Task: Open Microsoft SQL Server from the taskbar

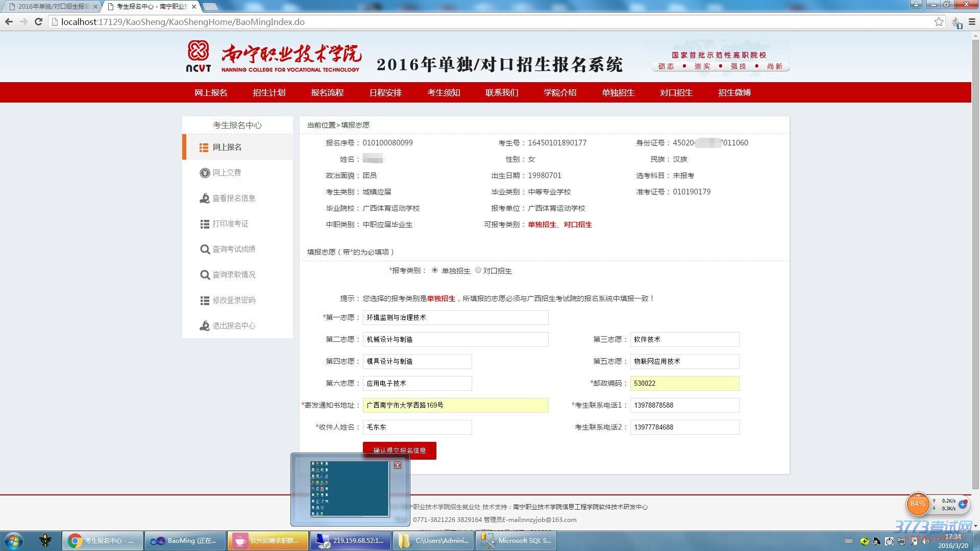Action: (516, 540)
